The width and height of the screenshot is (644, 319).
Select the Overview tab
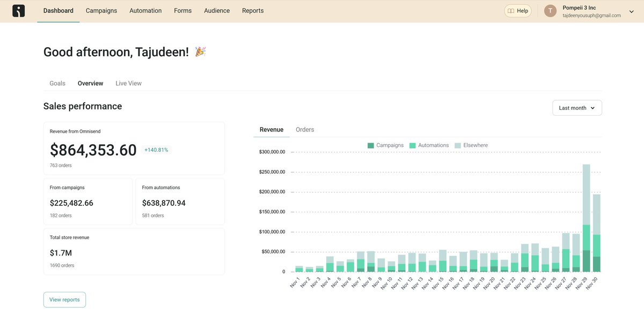[x=90, y=83]
